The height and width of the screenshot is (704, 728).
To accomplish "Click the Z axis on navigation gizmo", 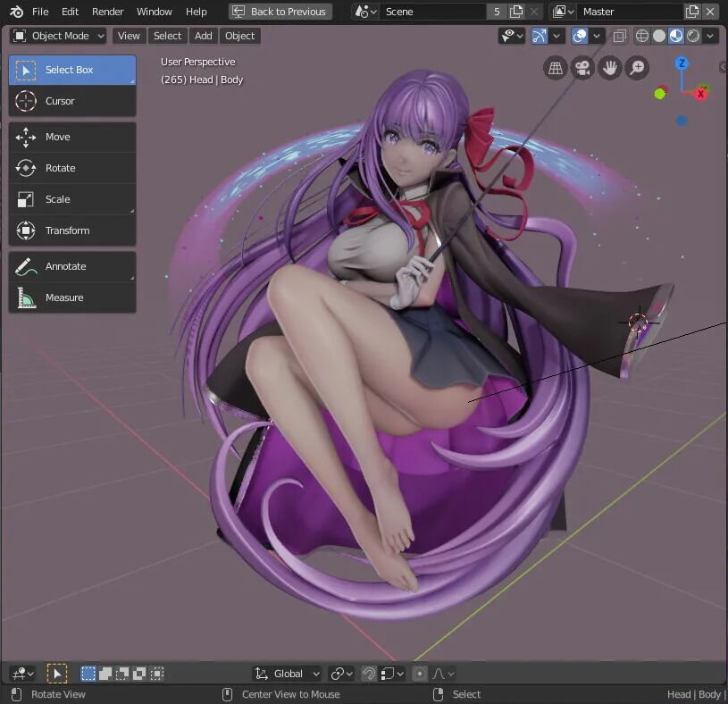I will [682, 63].
